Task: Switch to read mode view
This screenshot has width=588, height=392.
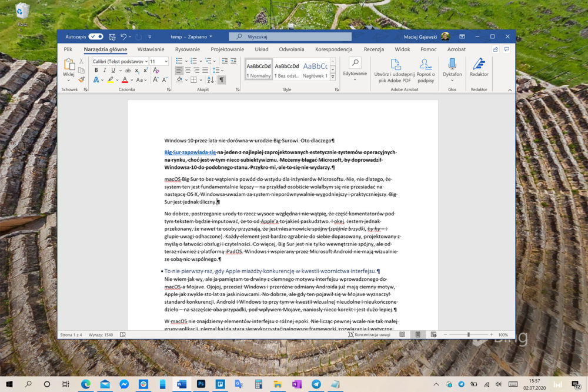Action: pyautogui.click(x=402, y=334)
